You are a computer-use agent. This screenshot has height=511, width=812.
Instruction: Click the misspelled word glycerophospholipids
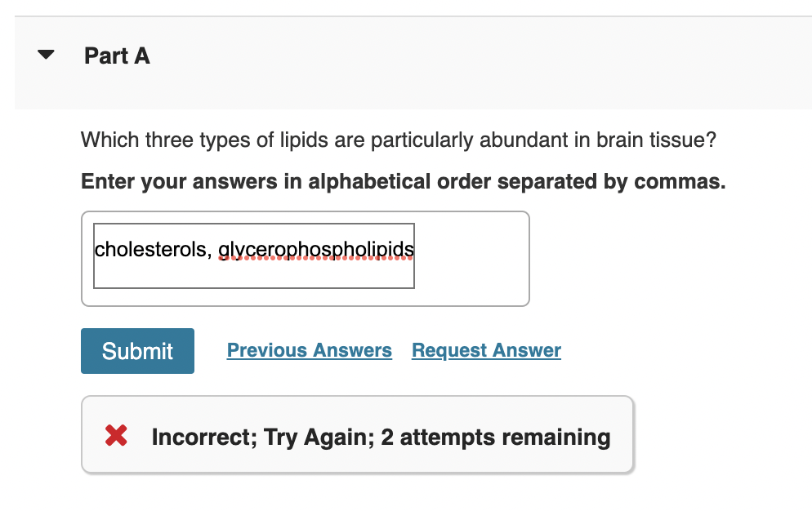tap(315, 247)
